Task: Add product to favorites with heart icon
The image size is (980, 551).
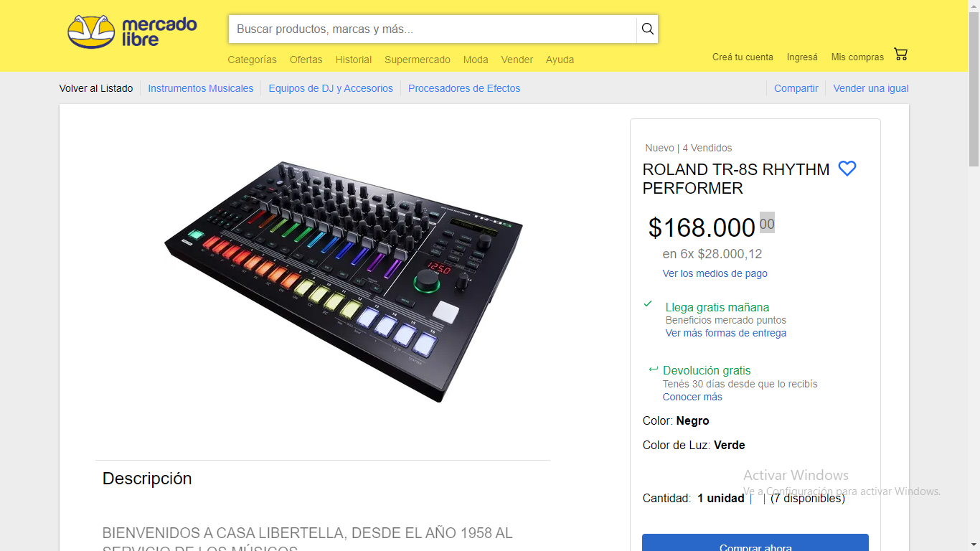Action: coord(847,169)
